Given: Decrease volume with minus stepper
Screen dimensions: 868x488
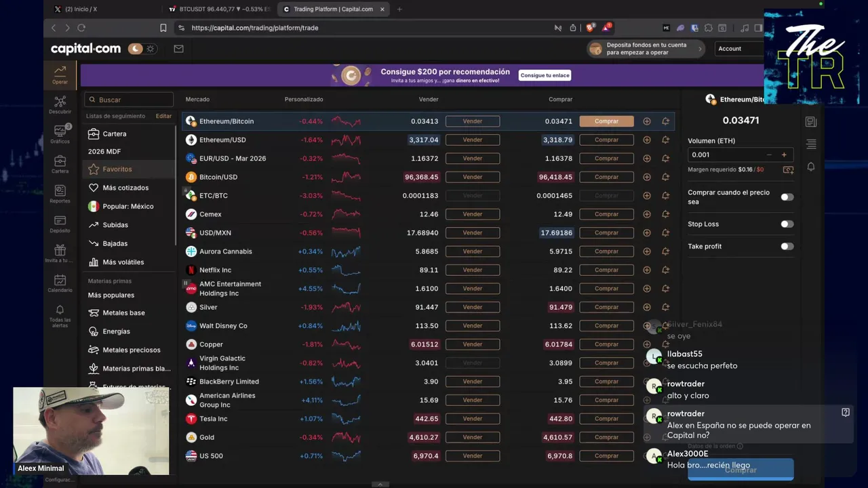Looking at the screenshot, I should (768, 155).
